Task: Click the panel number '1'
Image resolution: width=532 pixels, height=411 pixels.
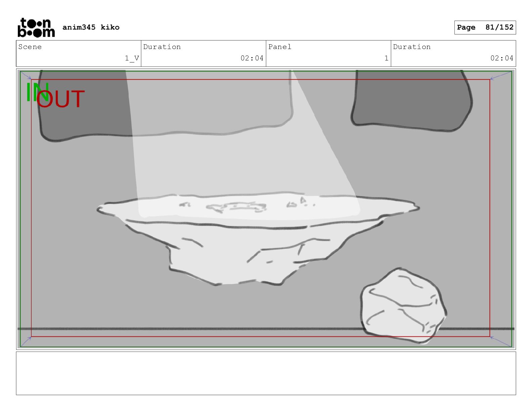Action: (x=387, y=58)
